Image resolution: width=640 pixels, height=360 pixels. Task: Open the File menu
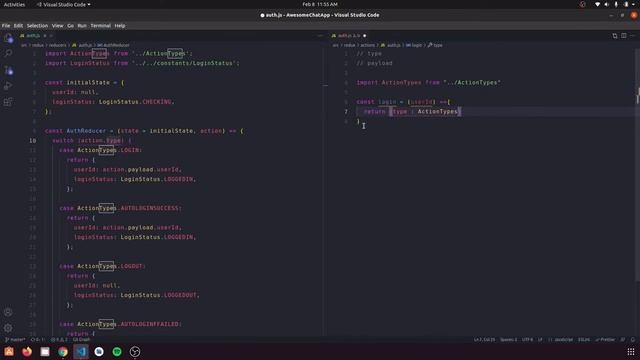click(6, 26)
